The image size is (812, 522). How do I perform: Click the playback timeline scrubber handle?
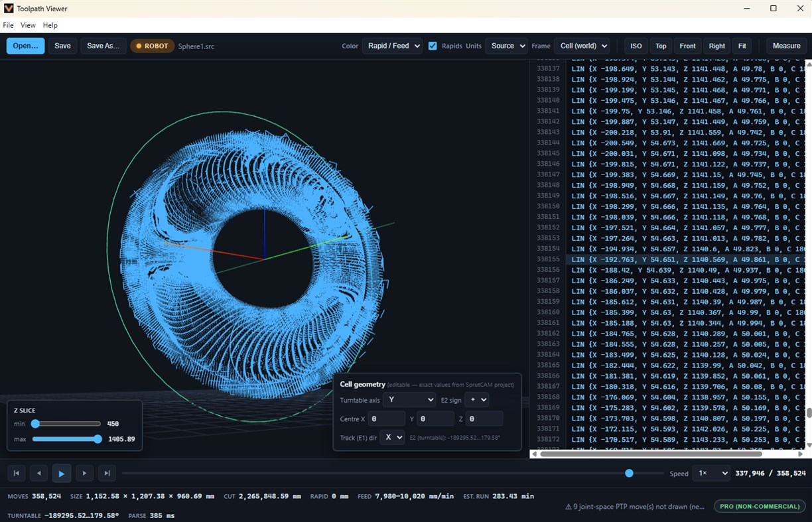click(x=629, y=474)
